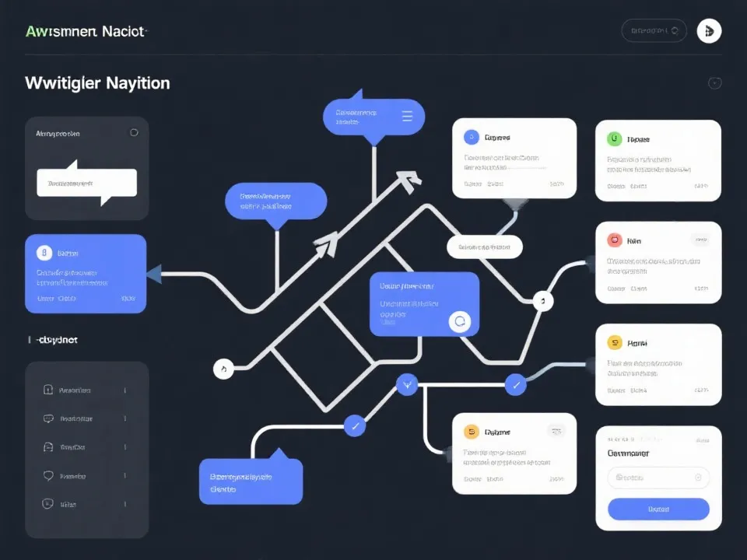Click the white pill label in the flow center

coord(484,247)
